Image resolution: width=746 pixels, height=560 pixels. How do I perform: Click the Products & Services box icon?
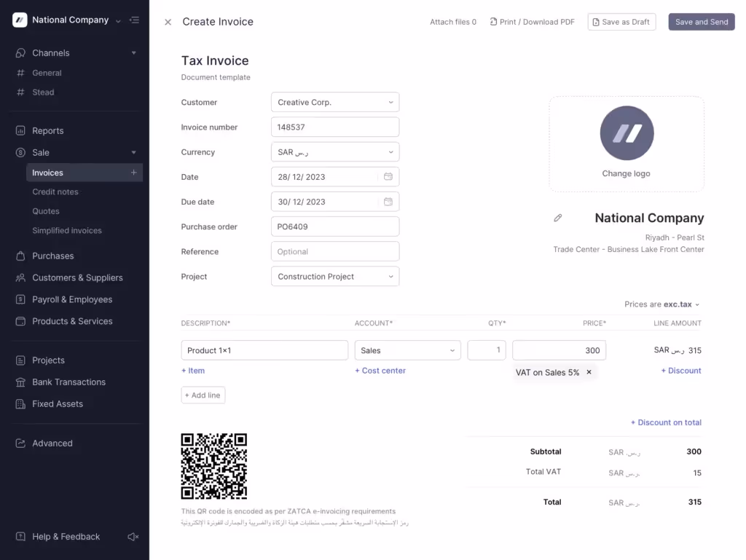coord(20,321)
